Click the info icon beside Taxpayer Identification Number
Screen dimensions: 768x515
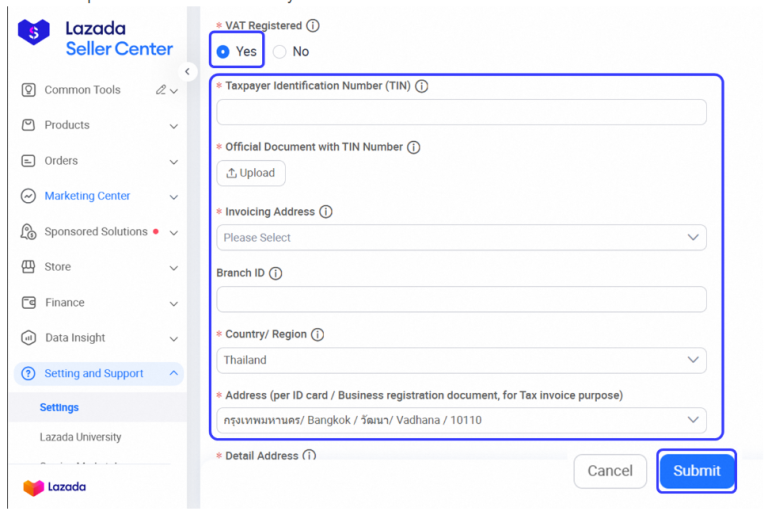(422, 87)
